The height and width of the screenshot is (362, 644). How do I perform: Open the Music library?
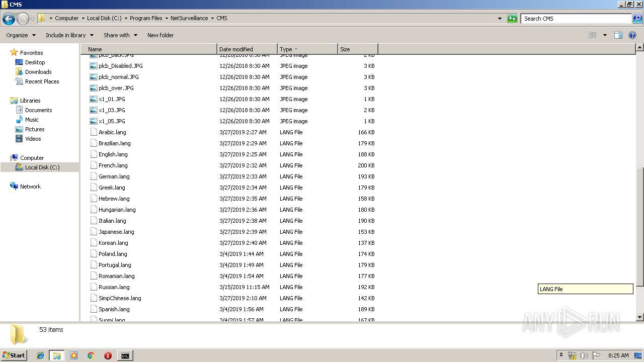pos(32,120)
